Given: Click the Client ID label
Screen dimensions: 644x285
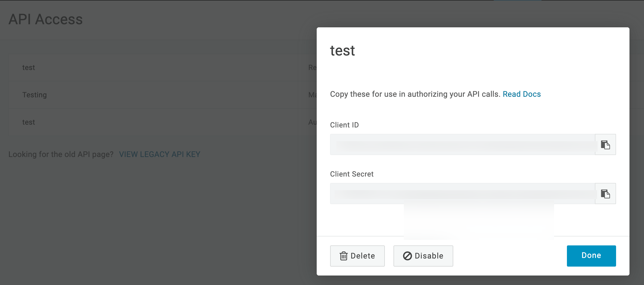Looking at the screenshot, I should click(x=344, y=125).
